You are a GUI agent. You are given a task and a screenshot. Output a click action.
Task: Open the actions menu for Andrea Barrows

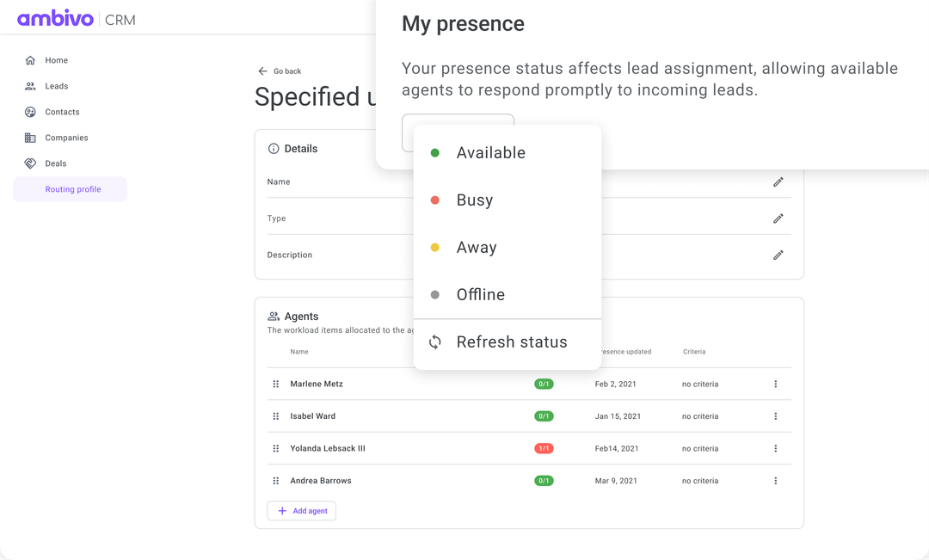point(775,480)
